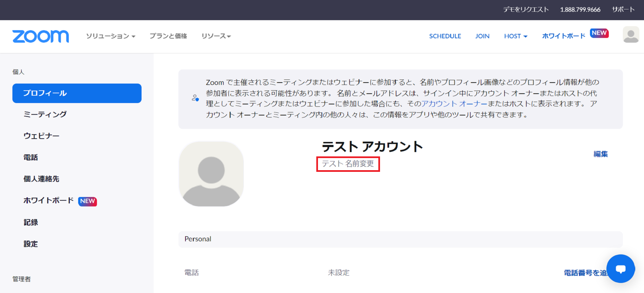This screenshot has height=293, width=644.
Task: Click the 編集 link for profile name
Action: click(600, 154)
